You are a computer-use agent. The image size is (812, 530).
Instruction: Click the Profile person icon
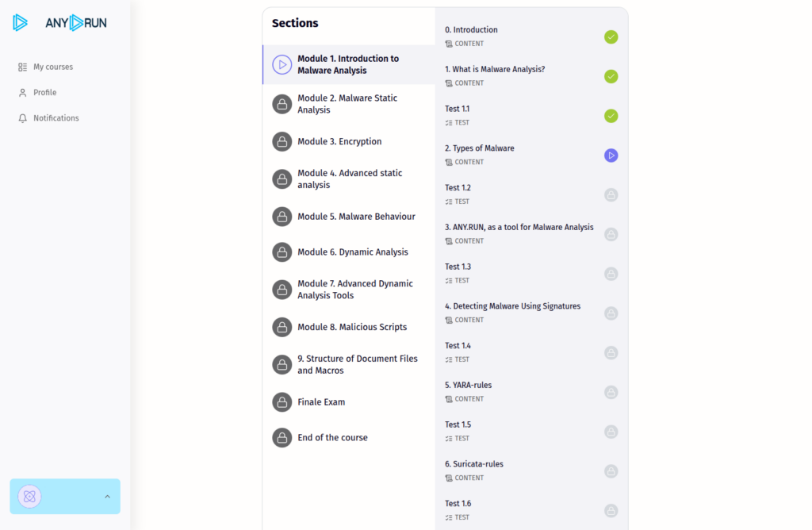[23, 93]
